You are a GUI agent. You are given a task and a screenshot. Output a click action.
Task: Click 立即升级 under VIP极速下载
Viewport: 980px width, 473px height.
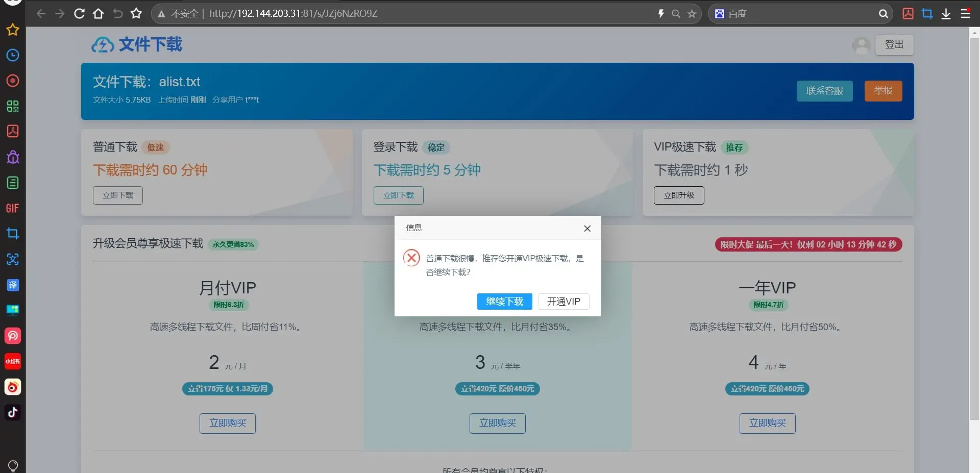click(x=678, y=195)
